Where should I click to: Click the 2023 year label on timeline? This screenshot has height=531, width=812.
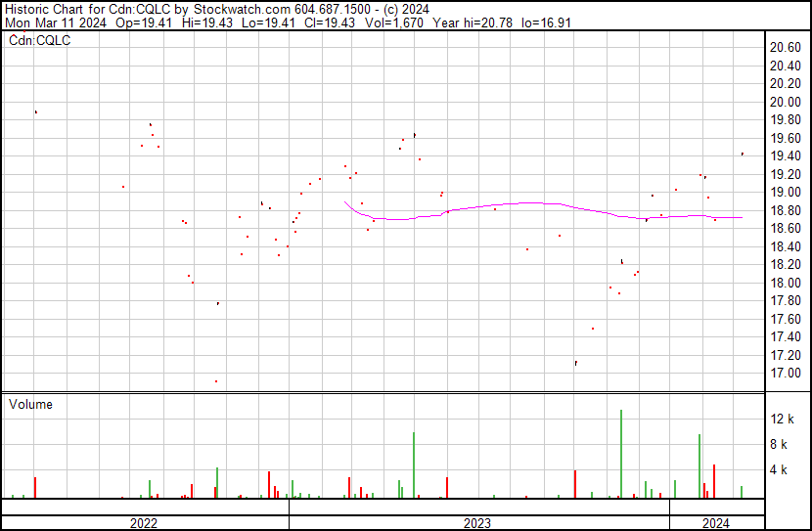click(477, 523)
